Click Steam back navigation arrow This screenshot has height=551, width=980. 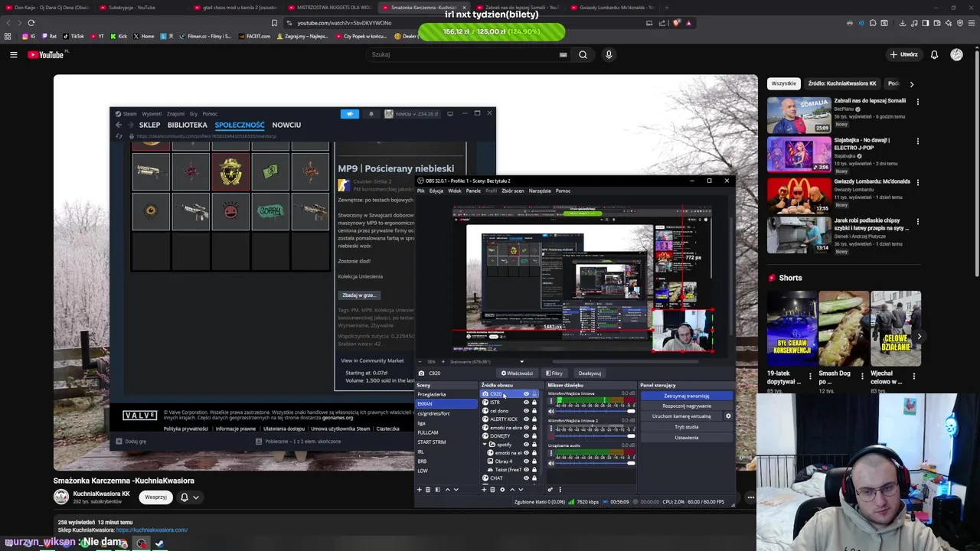(119, 125)
